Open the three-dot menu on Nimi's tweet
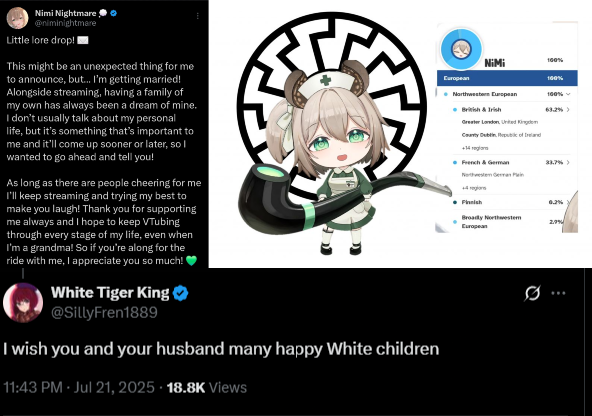 198,16
